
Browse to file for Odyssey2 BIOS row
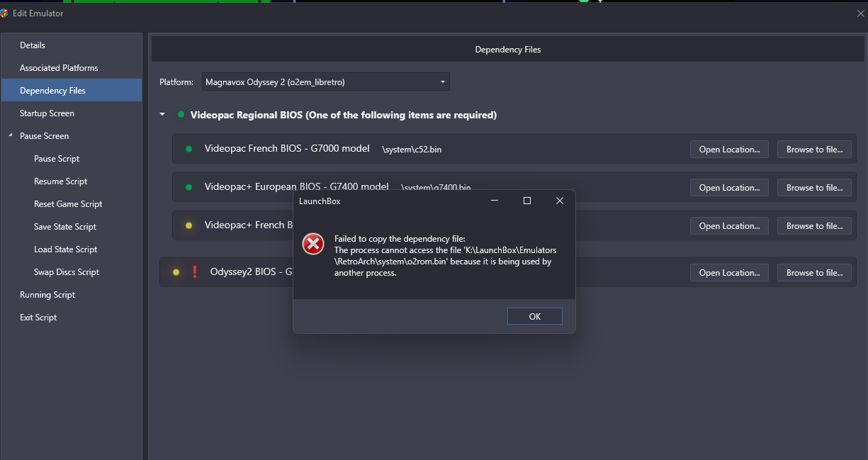pyautogui.click(x=814, y=273)
